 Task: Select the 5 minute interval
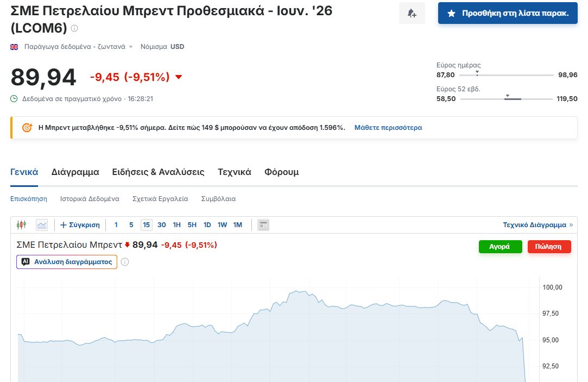131,225
